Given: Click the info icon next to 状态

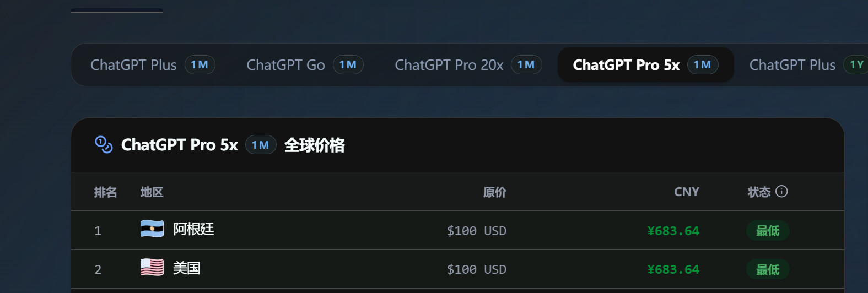Looking at the screenshot, I should click(781, 191).
